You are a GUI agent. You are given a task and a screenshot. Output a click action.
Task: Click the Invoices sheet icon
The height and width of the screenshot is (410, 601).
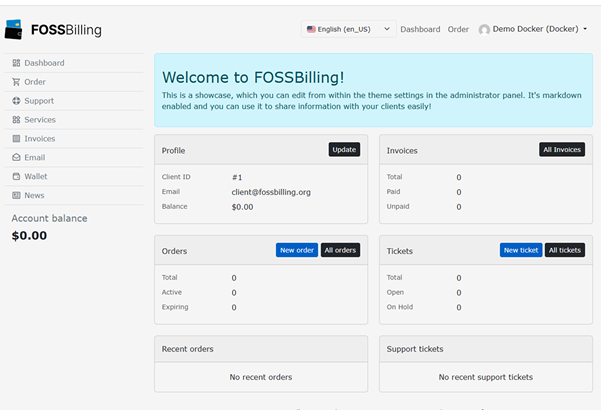(16, 138)
